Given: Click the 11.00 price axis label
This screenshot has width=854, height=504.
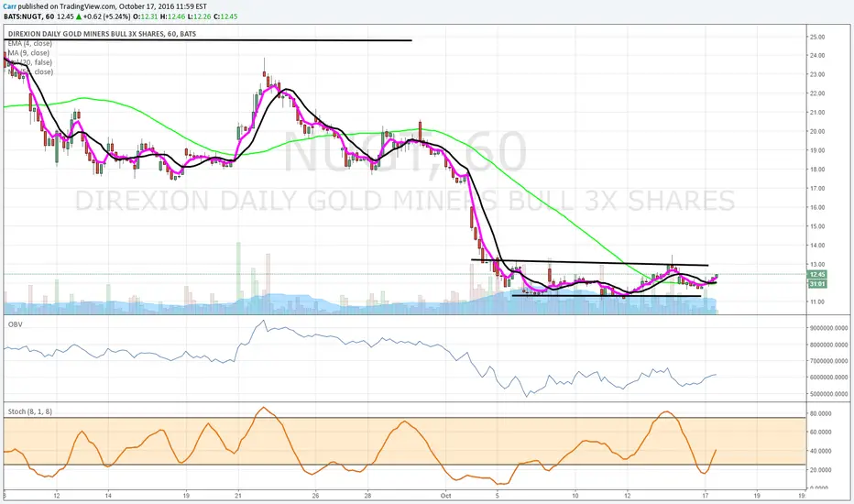Looking at the screenshot, I should tap(817, 301).
